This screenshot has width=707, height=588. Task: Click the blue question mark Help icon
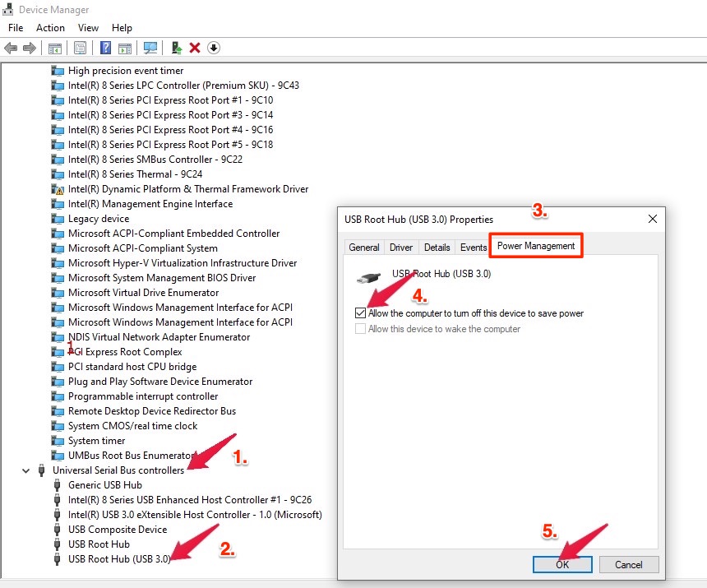click(x=105, y=48)
